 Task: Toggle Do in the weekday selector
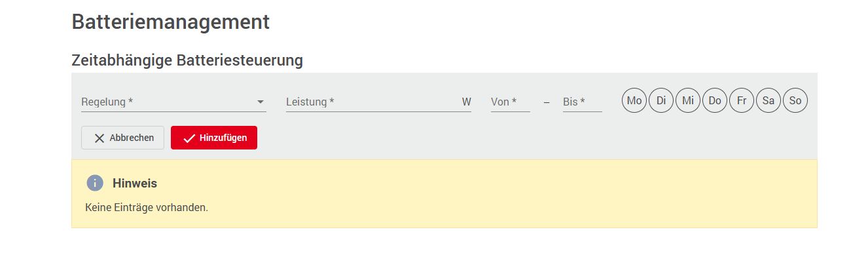coord(715,101)
